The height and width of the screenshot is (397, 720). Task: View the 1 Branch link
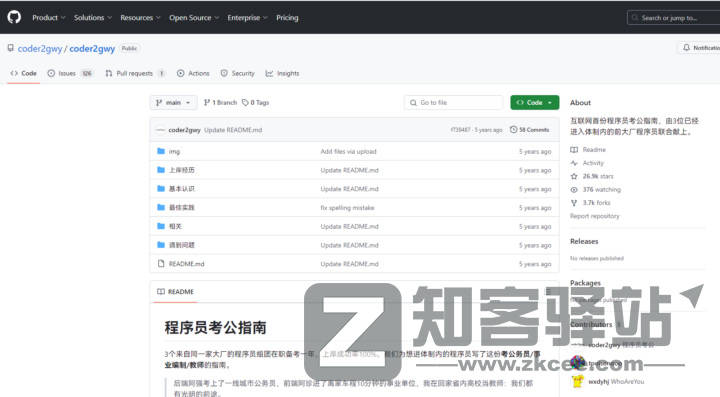pyautogui.click(x=220, y=102)
